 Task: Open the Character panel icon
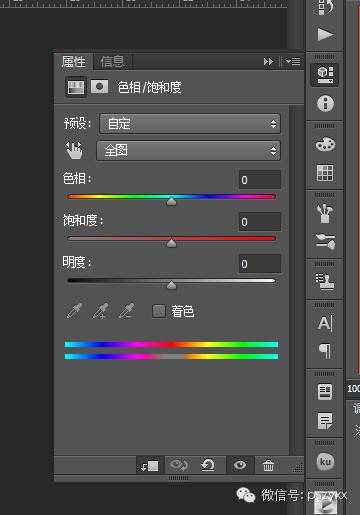point(325,322)
